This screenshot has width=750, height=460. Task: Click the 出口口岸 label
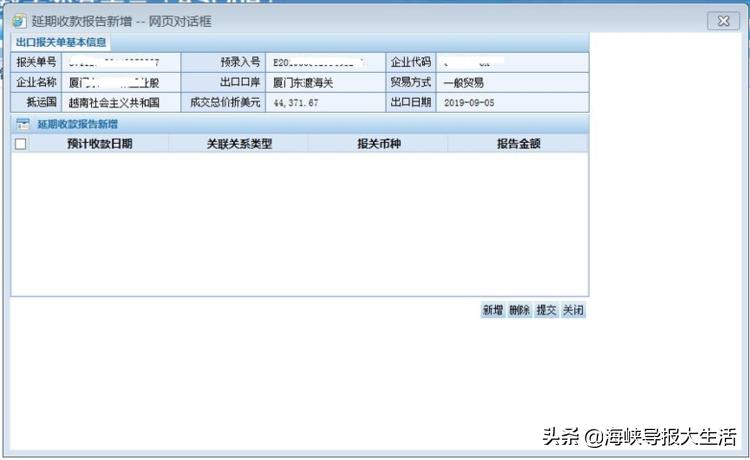tap(240, 82)
